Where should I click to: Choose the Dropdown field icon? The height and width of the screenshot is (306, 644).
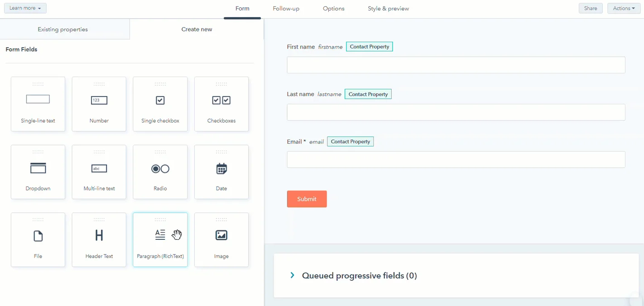pos(38,172)
